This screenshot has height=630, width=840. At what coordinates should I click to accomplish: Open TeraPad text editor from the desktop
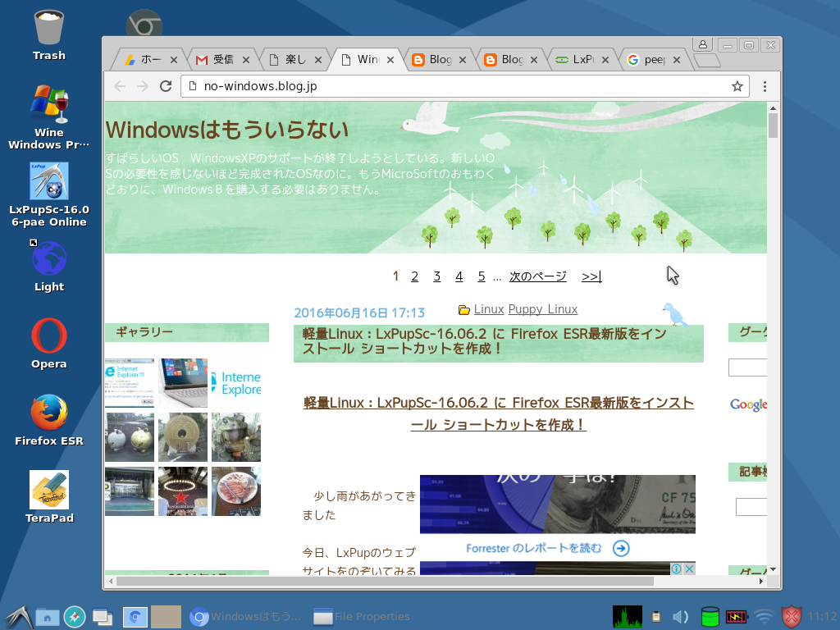coord(48,490)
